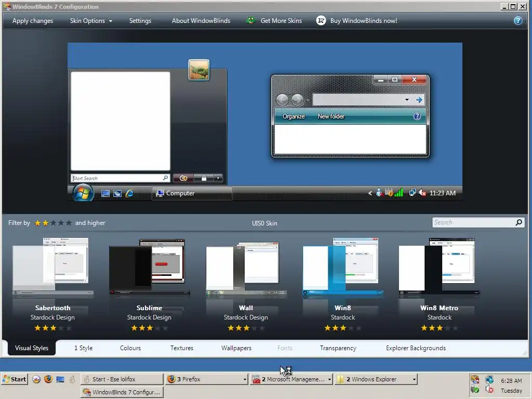Click the blue go arrow in preview window
This screenshot has width=532, height=399.
point(419,100)
